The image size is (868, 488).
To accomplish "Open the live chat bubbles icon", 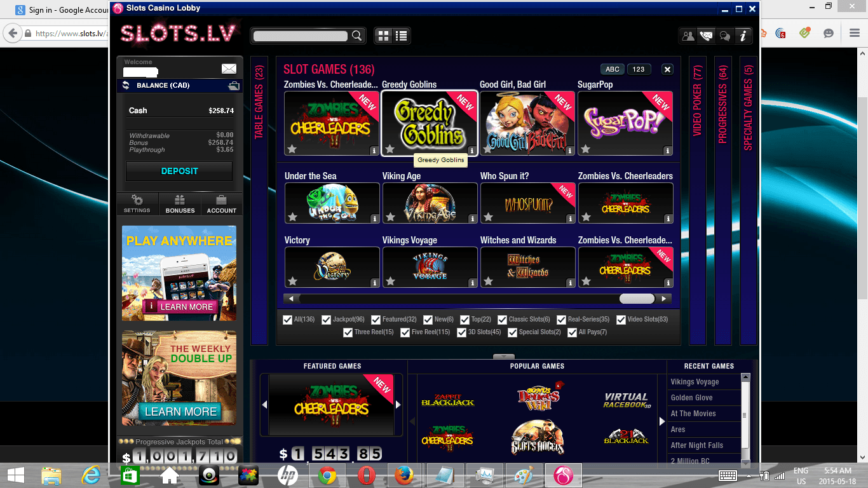I will (724, 36).
